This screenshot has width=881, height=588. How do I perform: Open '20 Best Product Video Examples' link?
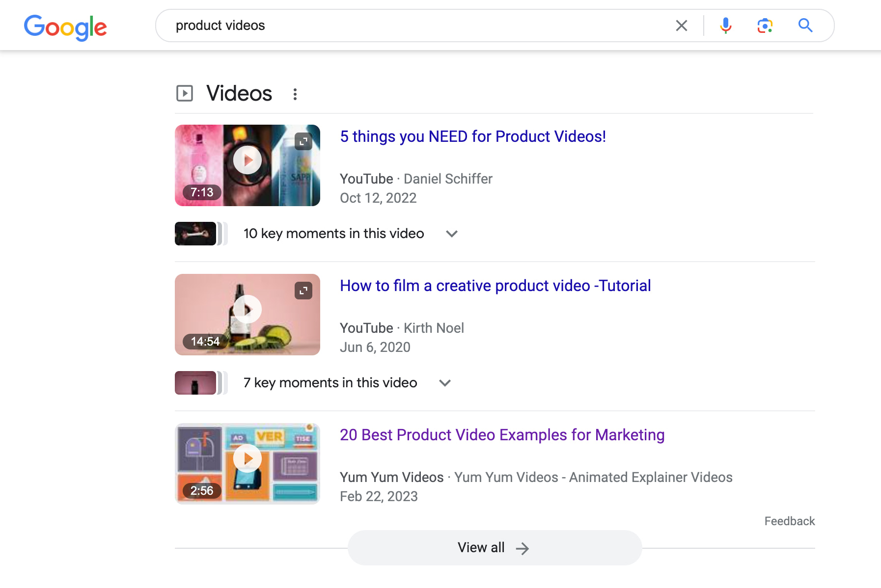click(x=502, y=435)
